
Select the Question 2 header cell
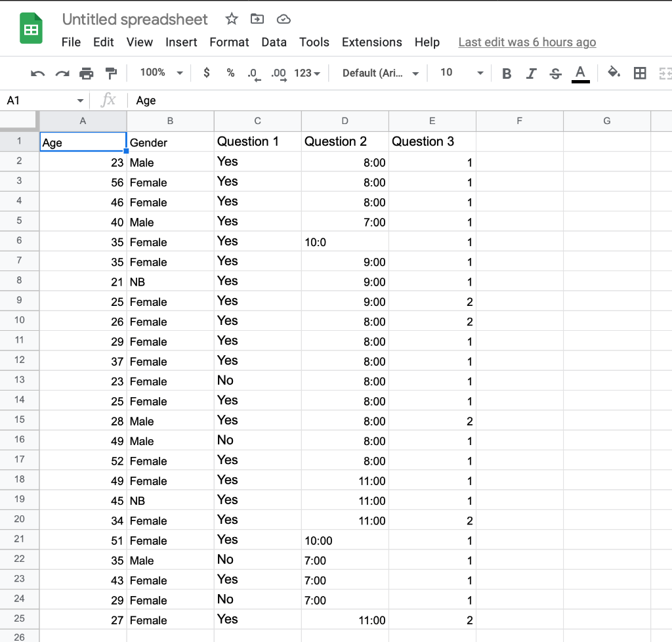click(x=345, y=141)
